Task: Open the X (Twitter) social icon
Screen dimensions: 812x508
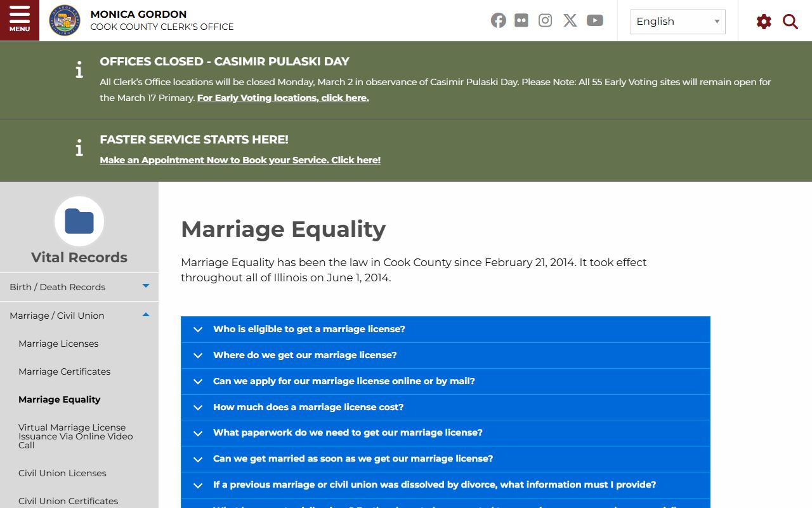Action: coord(570,20)
